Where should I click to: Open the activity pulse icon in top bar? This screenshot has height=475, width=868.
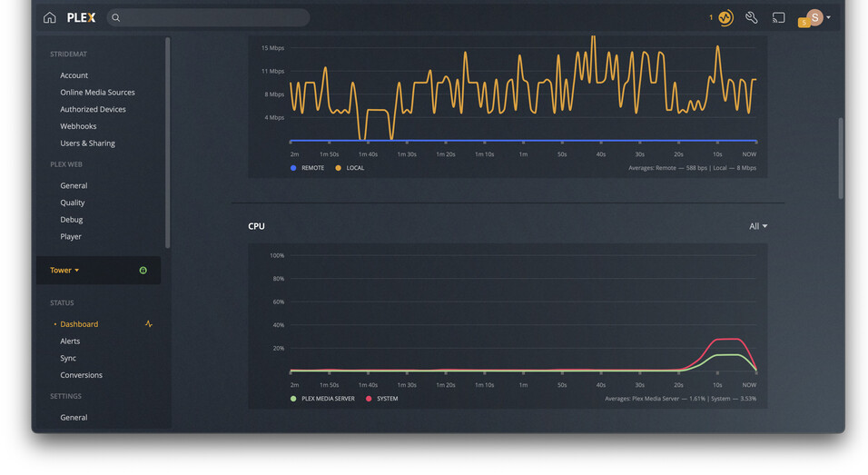click(x=725, y=18)
